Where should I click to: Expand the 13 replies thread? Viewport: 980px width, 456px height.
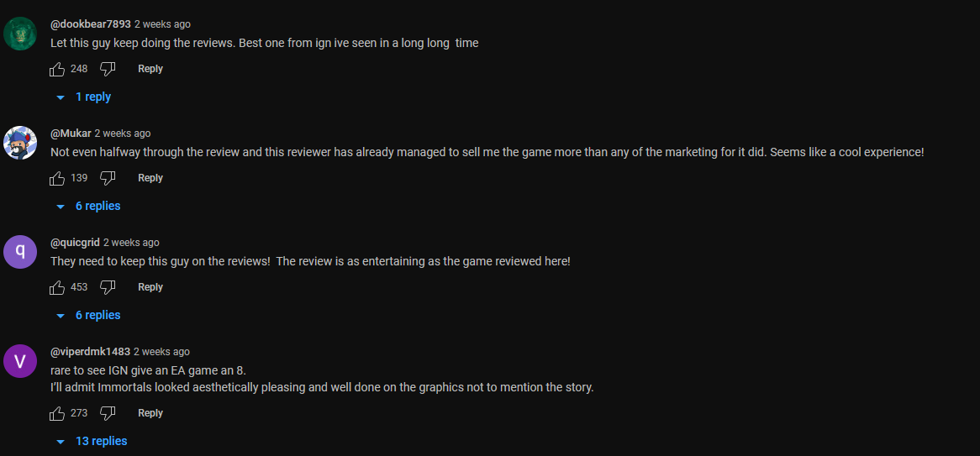click(101, 442)
